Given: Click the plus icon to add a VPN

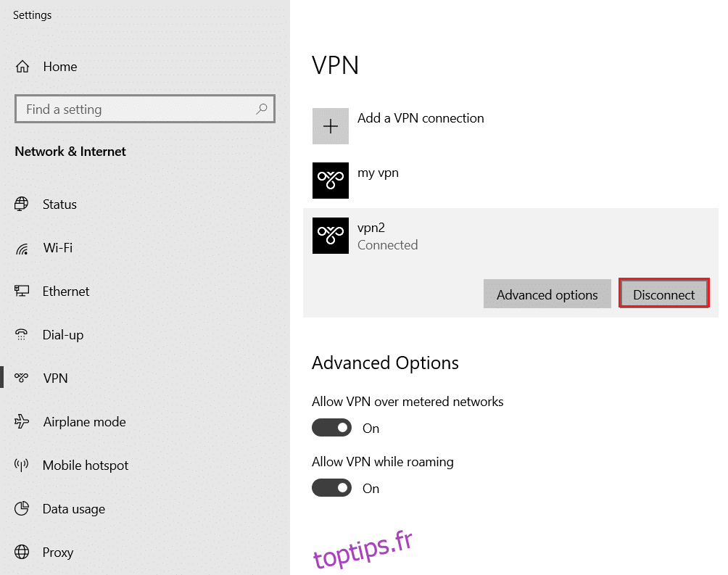Looking at the screenshot, I should [331, 125].
